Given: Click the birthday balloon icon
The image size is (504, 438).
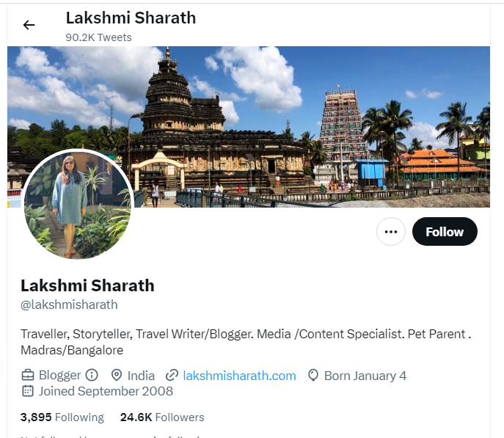Looking at the screenshot, I should (x=313, y=376).
